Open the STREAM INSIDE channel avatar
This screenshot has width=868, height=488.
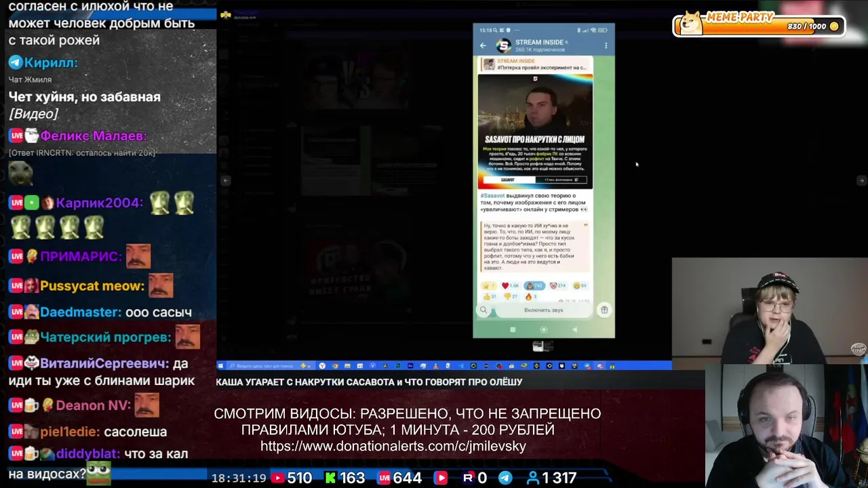coord(503,45)
